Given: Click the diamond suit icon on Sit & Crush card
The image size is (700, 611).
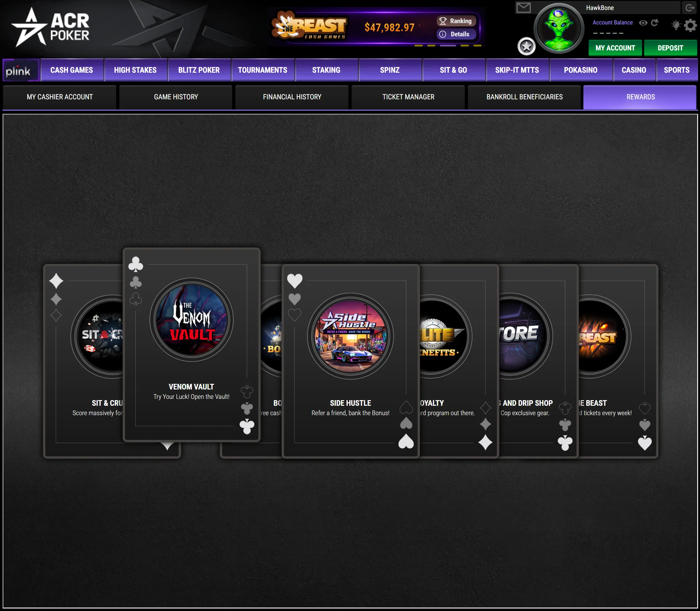Looking at the screenshot, I should tap(56, 281).
